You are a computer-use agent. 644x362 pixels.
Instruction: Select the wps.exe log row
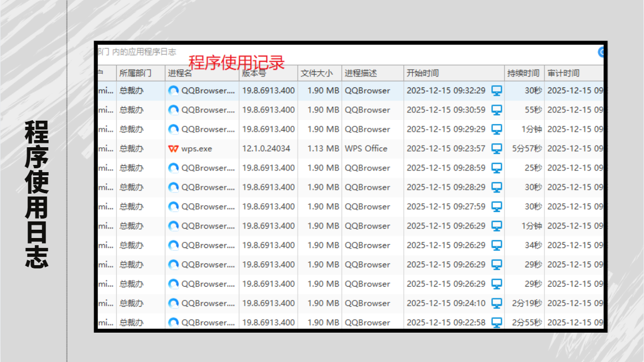point(351,148)
